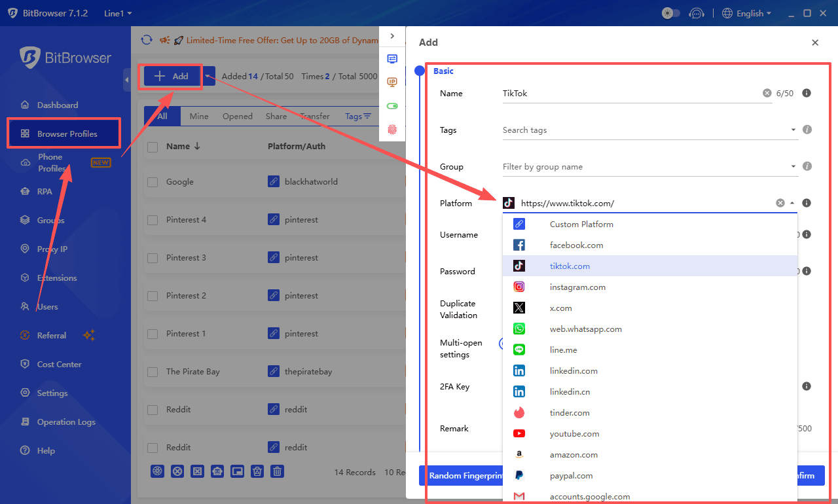Open Extensions from the sidebar

click(56, 278)
